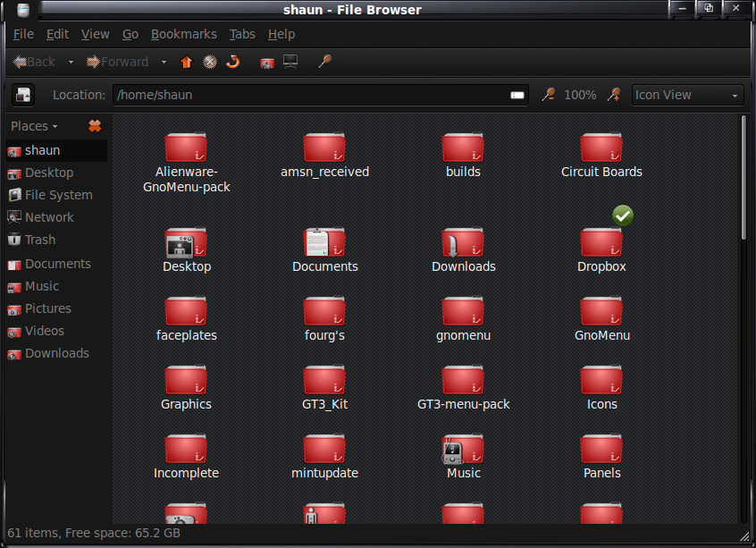
Task: Select Pictures bookmark in the sidebar
Action: (57, 308)
